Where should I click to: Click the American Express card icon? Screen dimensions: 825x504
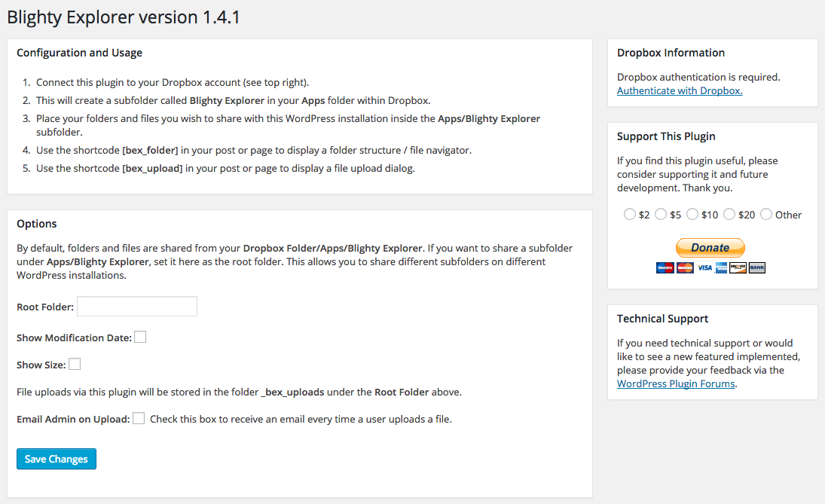pyautogui.click(x=721, y=267)
